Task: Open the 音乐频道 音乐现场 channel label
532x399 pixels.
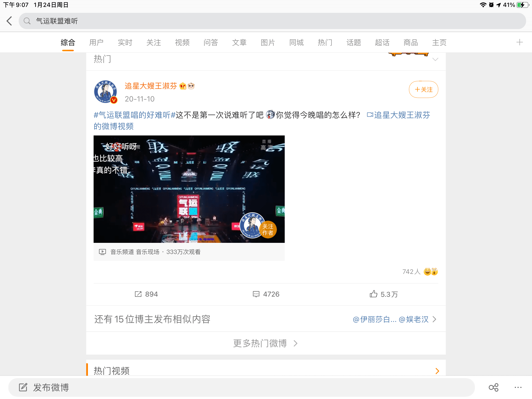Action: [135, 252]
